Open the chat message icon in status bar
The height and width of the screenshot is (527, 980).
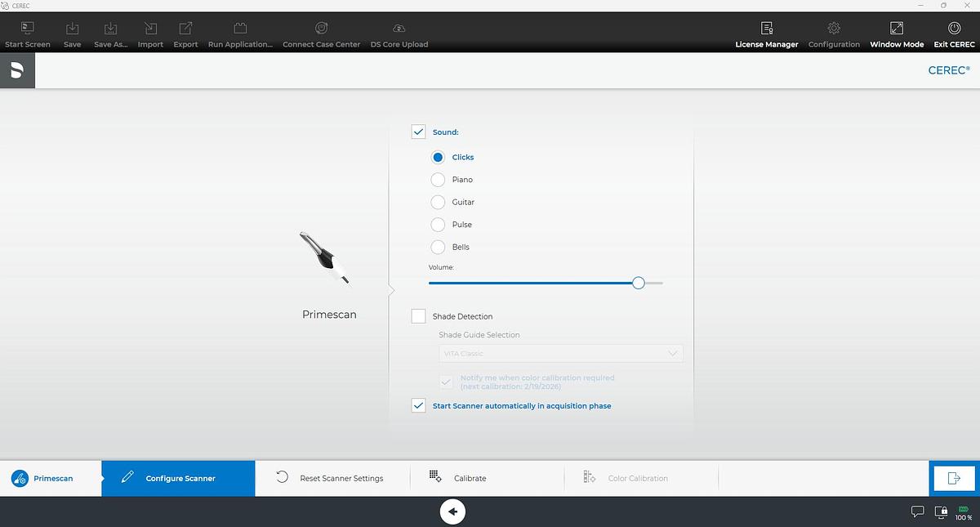917,512
